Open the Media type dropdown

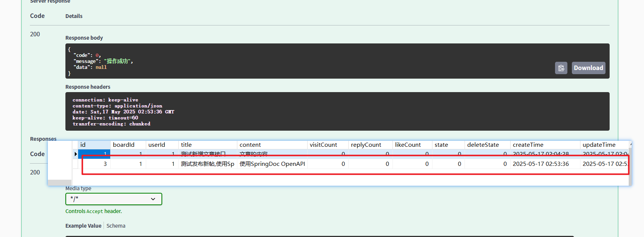[x=114, y=199]
